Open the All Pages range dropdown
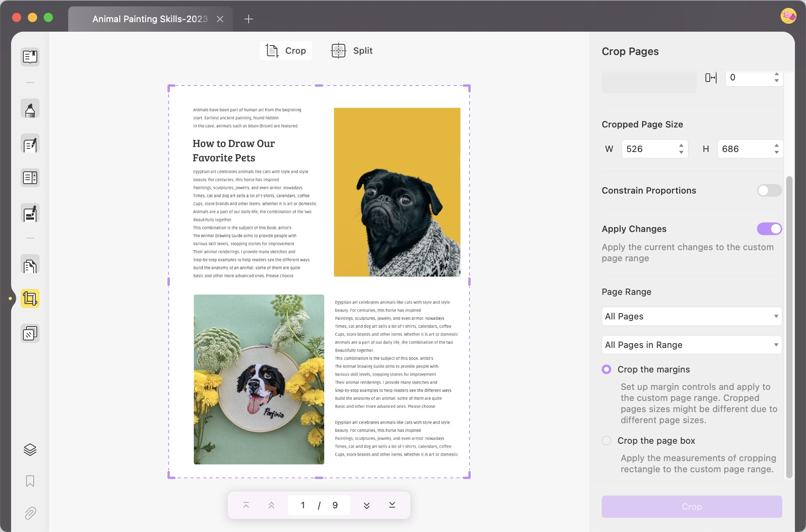Image resolution: width=806 pixels, height=532 pixels. (692, 316)
